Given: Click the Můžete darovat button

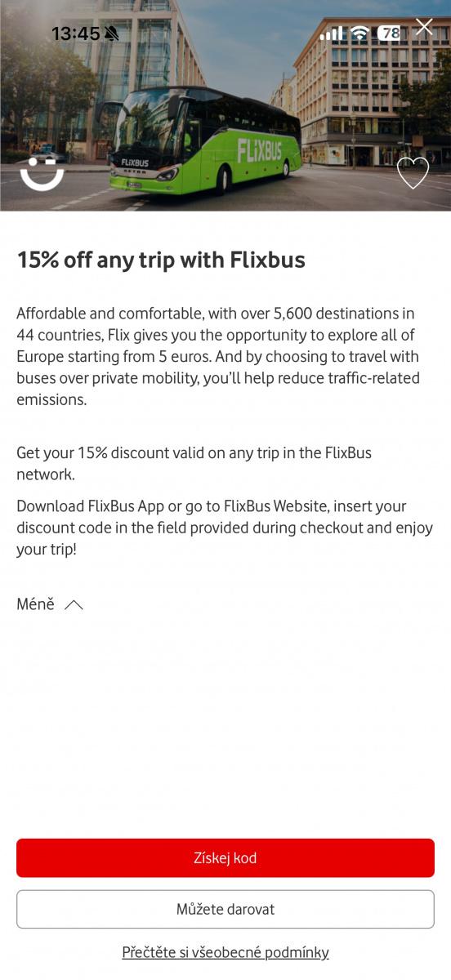Looking at the screenshot, I should (x=225, y=909).
